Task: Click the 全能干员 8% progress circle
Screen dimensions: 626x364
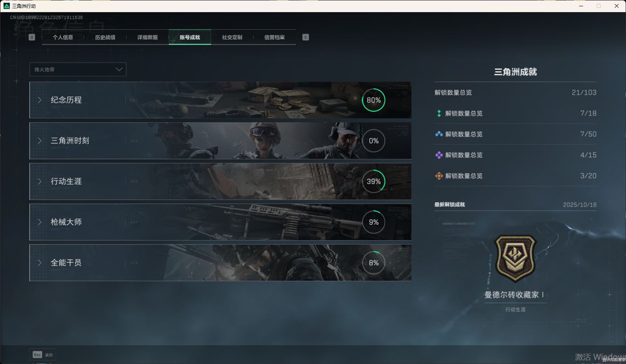Action: (373, 263)
